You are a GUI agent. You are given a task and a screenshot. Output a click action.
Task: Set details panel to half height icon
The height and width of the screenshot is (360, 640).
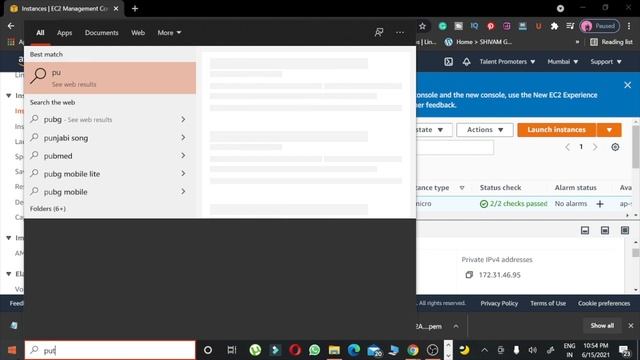coord(605,231)
